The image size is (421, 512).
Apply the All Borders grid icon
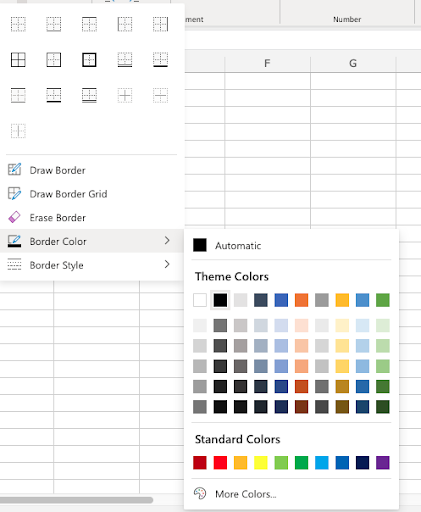(18, 60)
